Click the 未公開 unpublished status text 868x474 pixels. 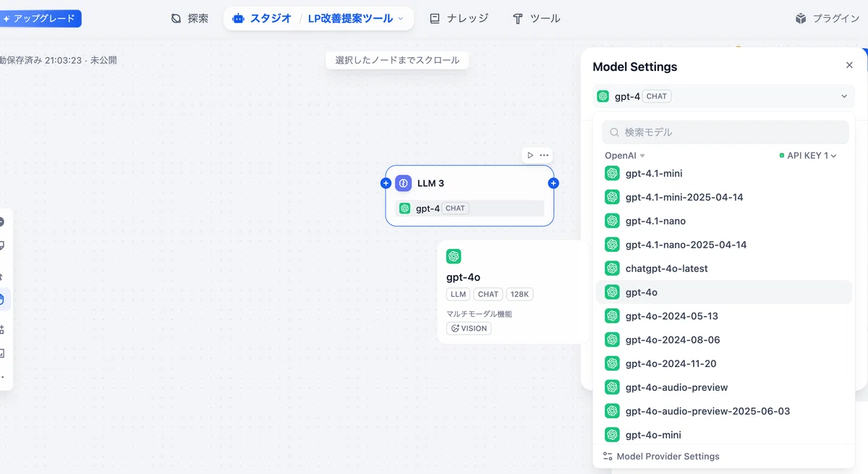(103, 60)
